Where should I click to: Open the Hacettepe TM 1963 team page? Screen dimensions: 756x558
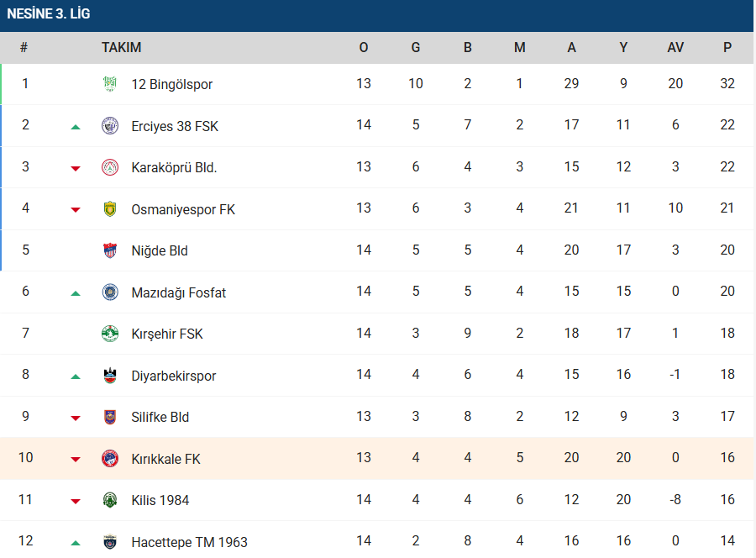(x=189, y=542)
